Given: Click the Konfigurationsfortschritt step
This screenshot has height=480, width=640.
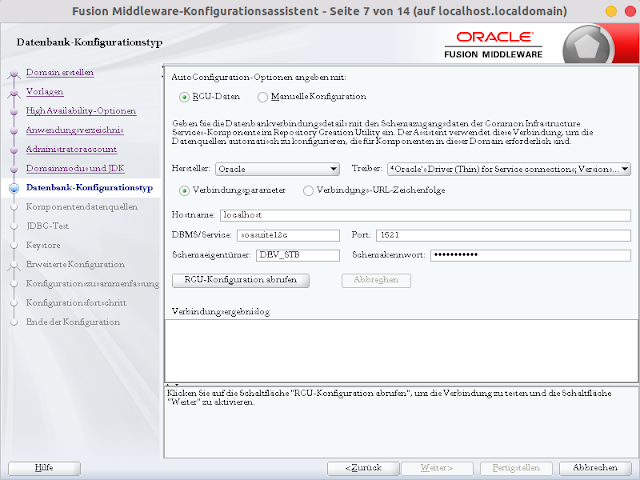Looking at the screenshot, I should coord(76,302).
